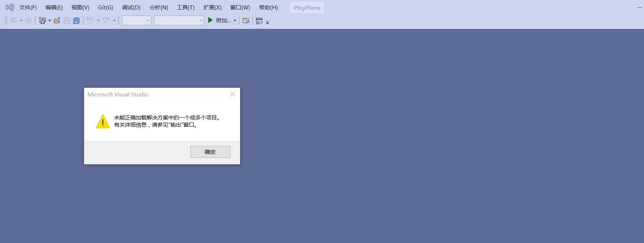Click the find in files folder icon
644x243 pixels.
(246, 21)
